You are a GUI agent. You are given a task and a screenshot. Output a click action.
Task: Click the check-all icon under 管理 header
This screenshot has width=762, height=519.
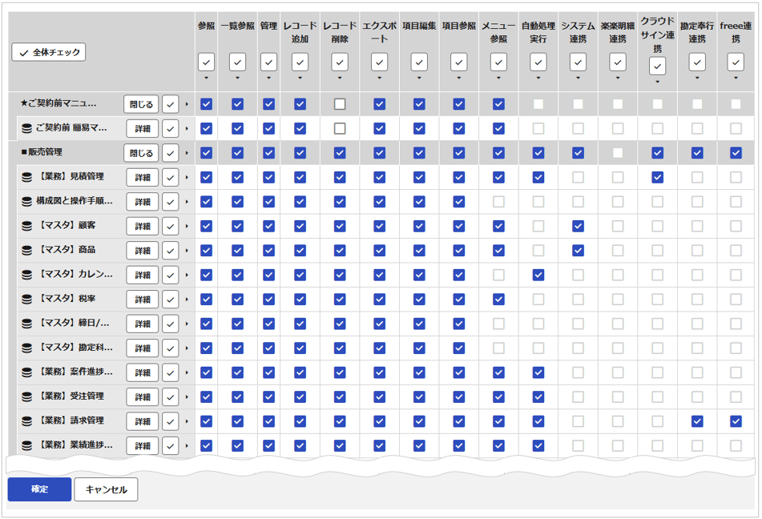[269, 62]
